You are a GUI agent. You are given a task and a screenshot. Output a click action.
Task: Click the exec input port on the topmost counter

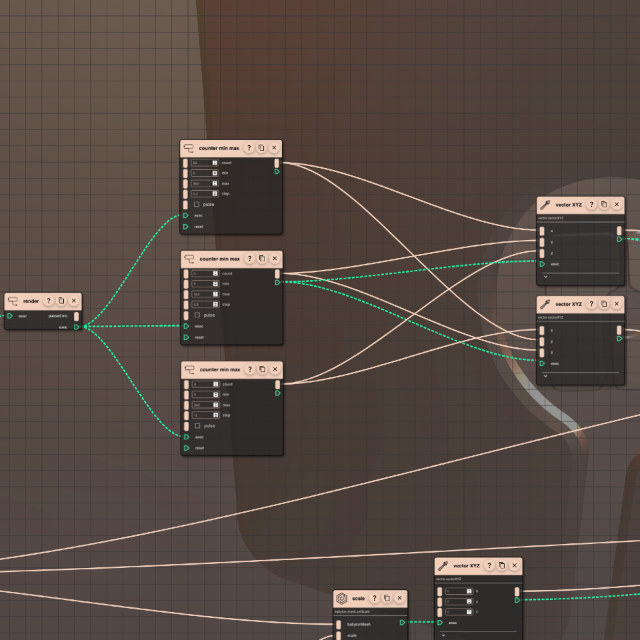[x=186, y=216]
